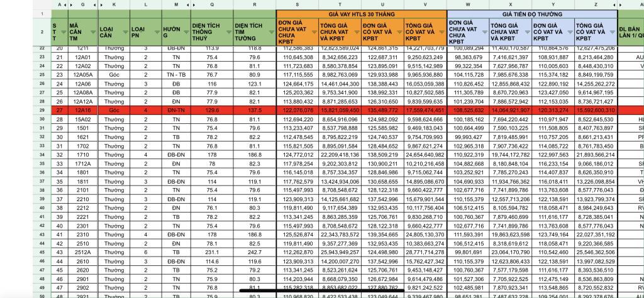Select row 34 by its row number
This screenshot has width=644, height=298.
pos(42,155)
